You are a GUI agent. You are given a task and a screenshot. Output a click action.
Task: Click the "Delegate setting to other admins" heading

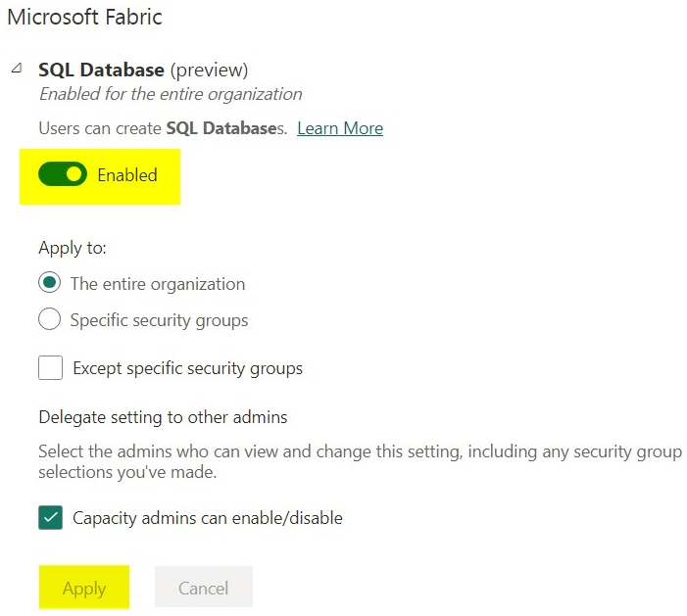pyautogui.click(x=163, y=417)
